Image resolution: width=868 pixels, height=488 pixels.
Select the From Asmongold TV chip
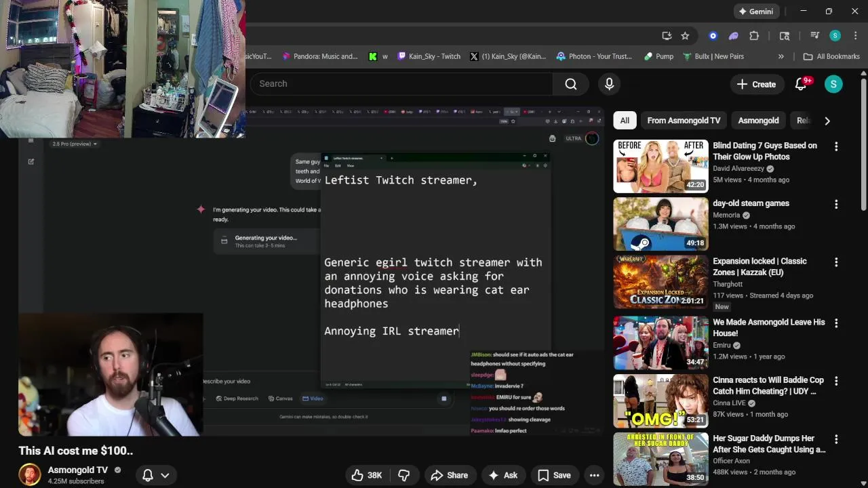coord(684,121)
